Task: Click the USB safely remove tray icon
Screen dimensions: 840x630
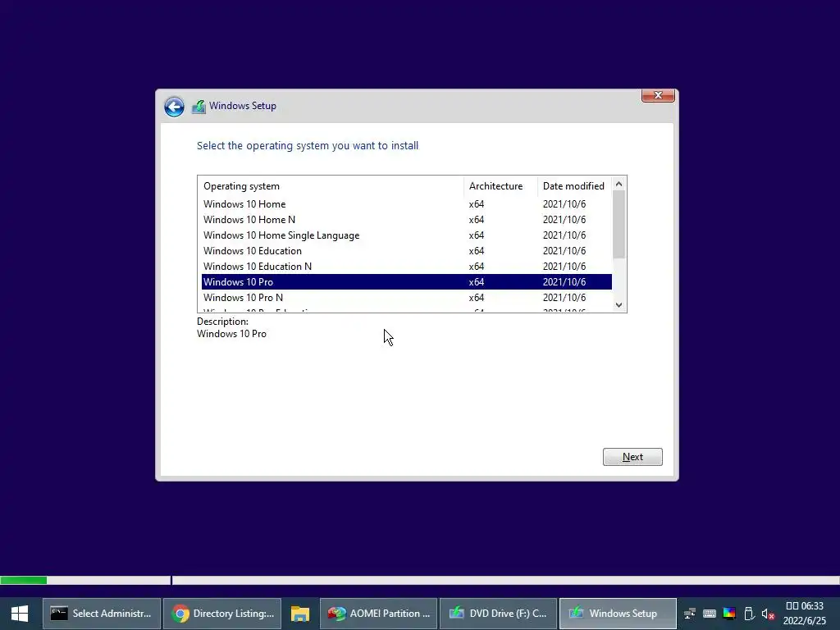Action: click(x=749, y=614)
